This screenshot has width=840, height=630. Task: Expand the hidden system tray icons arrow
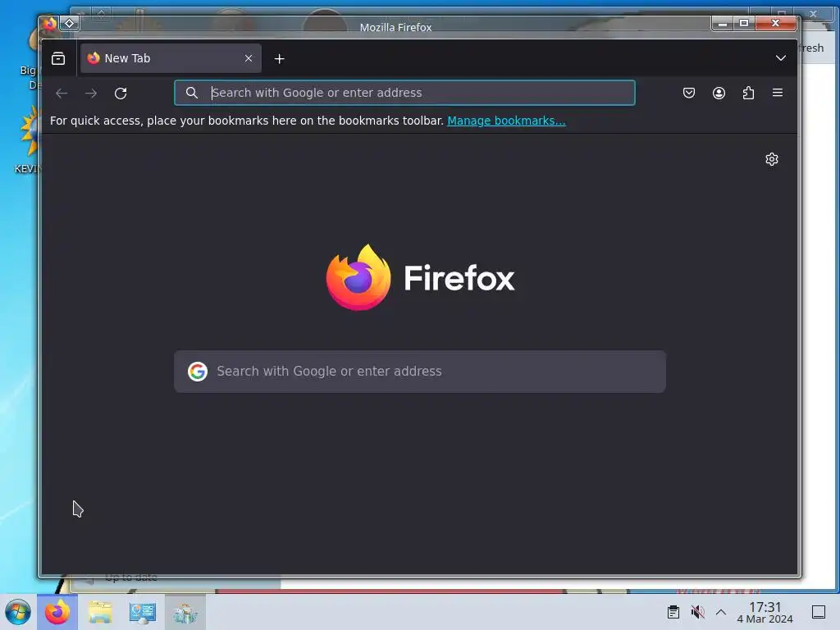point(721,612)
